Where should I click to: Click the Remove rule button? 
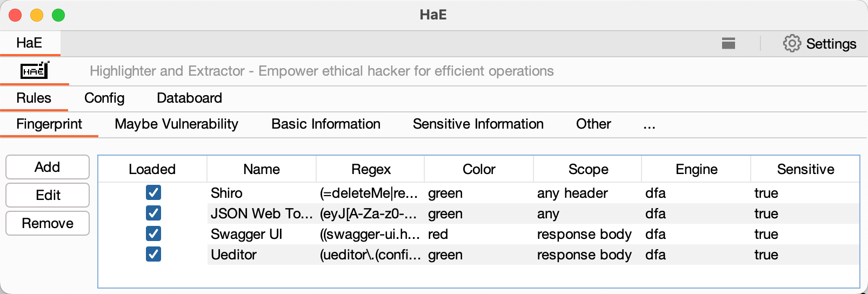click(x=48, y=223)
